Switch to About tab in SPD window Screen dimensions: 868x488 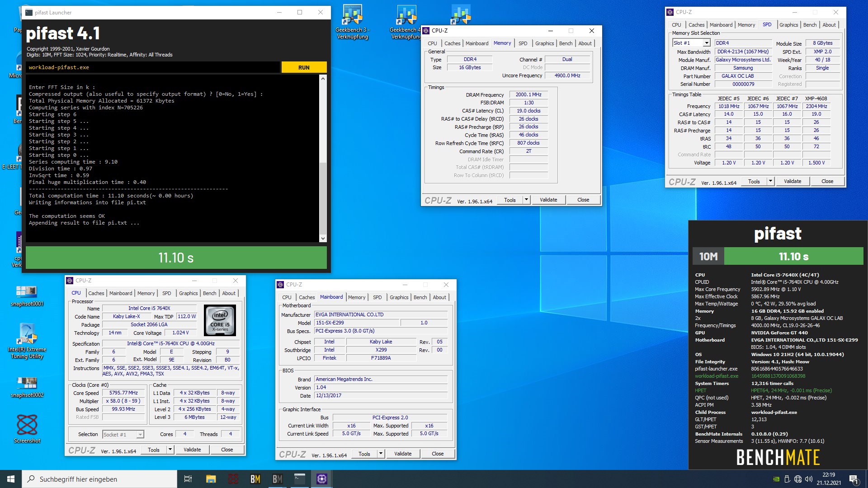tap(829, 25)
